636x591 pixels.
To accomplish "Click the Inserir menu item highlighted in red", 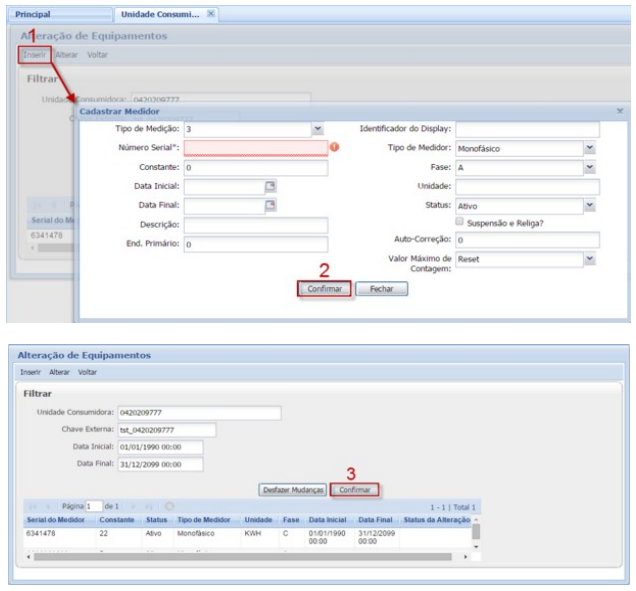I will (x=33, y=54).
